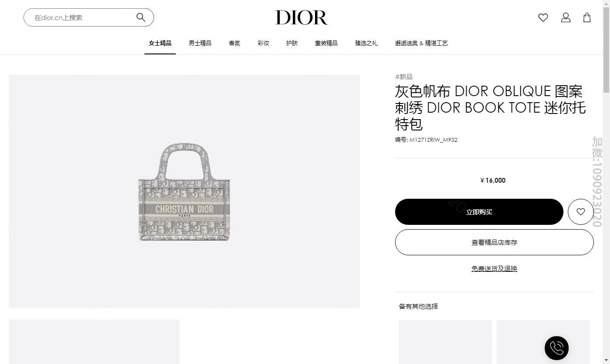610x364 pixels.
Task: Click the dior.cn search input field
Action: (x=83, y=17)
